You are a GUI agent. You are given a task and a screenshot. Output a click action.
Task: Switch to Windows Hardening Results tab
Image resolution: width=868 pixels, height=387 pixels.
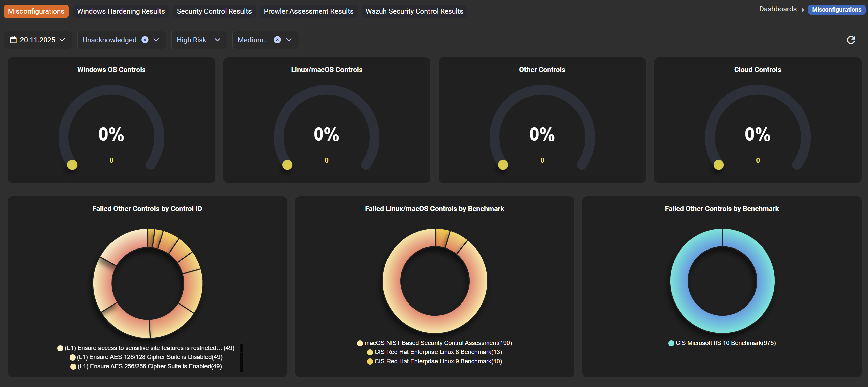(x=121, y=11)
